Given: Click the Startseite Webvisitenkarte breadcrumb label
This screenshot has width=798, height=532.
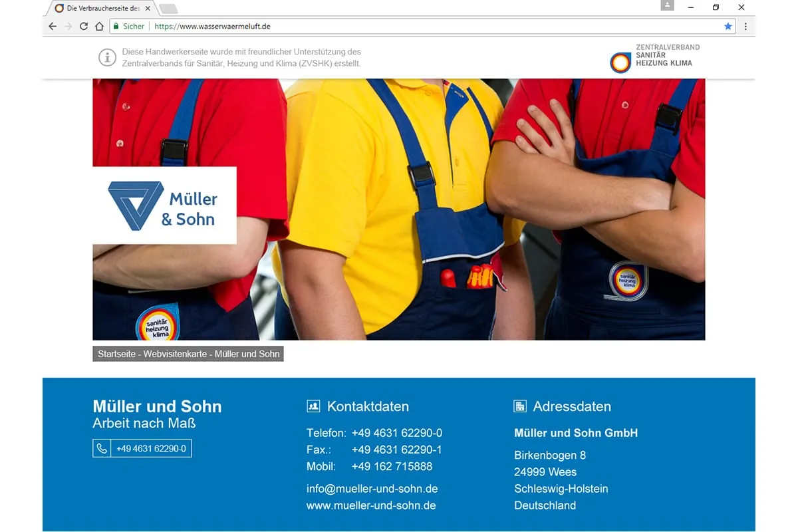Looking at the screenshot, I should [188, 354].
